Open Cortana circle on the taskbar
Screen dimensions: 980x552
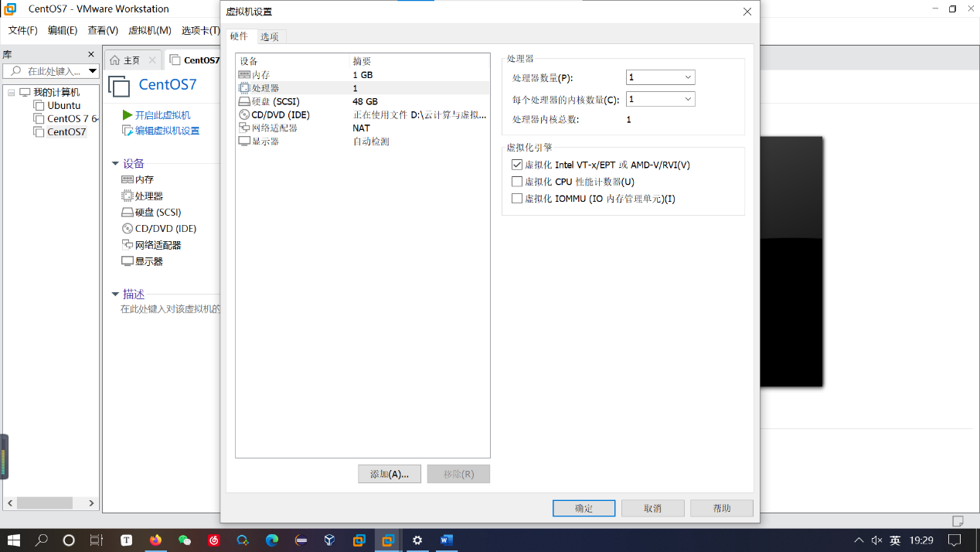pyautogui.click(x=69, y=540)
